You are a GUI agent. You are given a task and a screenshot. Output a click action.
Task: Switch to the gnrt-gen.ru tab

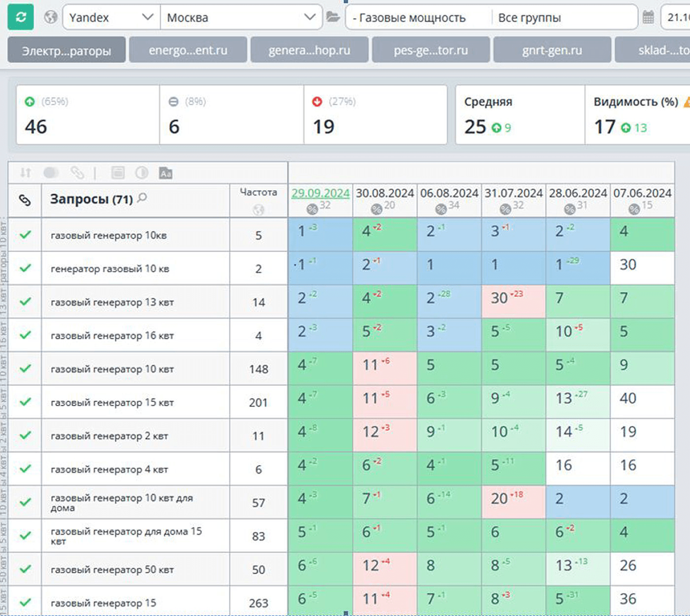[552, 50]
